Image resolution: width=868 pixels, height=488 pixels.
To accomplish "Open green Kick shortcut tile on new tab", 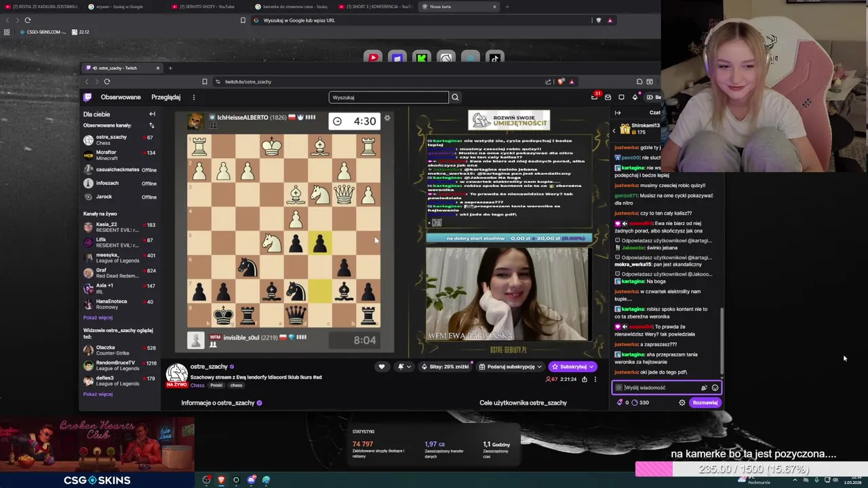I will [422, 58].
